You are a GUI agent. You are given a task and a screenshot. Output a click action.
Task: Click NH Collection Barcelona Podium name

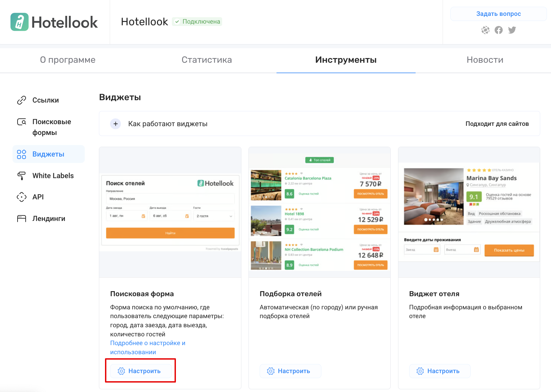click(x=314, y=250)
